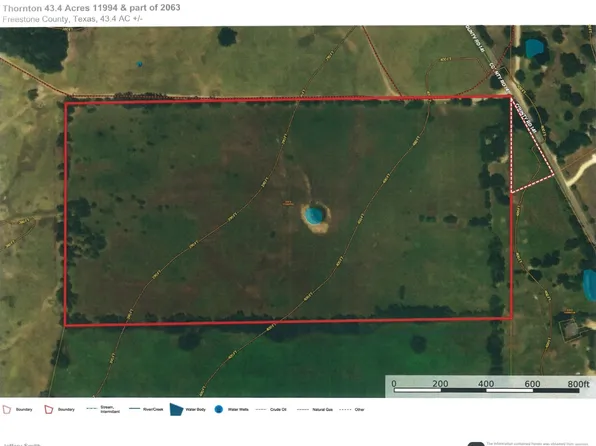Click the Crude Oil dashed line symbol
This screenshot has width=596, height=446.
point(261,409)
